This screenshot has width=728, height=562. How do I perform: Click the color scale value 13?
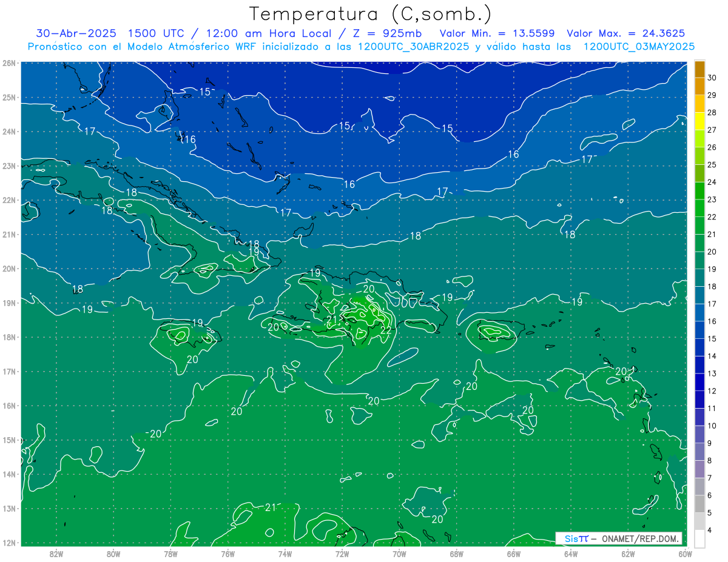point(712,373)
